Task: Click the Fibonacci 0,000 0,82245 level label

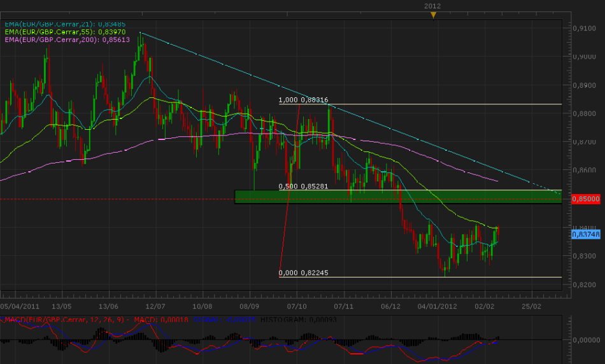Action: tap(304, 273)
